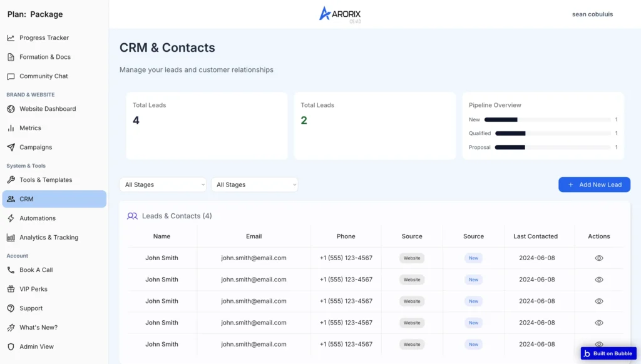Click the Qualified pipeline progress bar

click(553, 134)
